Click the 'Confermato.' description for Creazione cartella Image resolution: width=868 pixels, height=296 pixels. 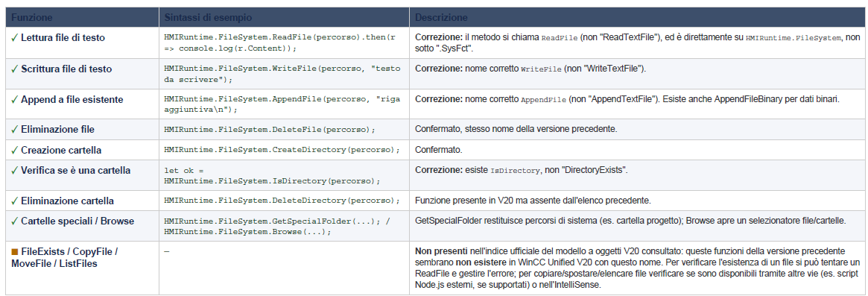pos(438,150)
